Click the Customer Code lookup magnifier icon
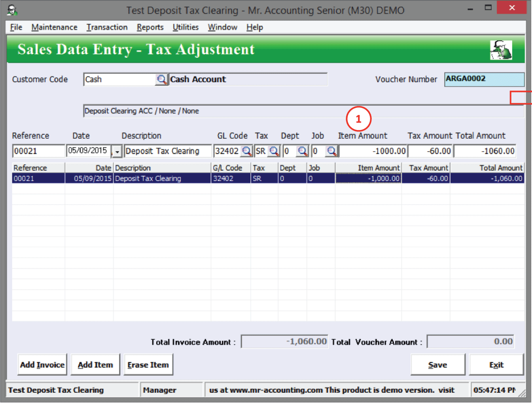This screenshot has height=403, width=532. (x=161, y=79)
